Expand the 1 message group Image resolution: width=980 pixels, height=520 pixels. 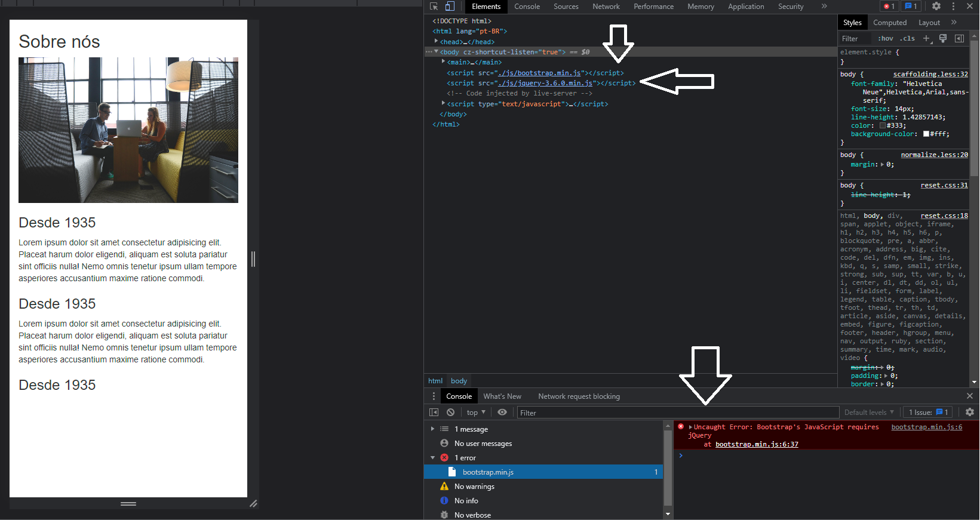pos(432,429)
